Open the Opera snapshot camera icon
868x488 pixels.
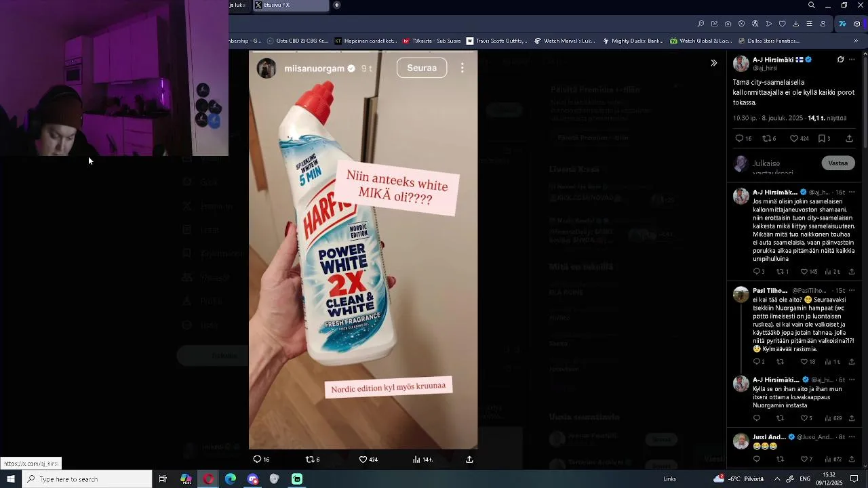[x=728, y=24]
